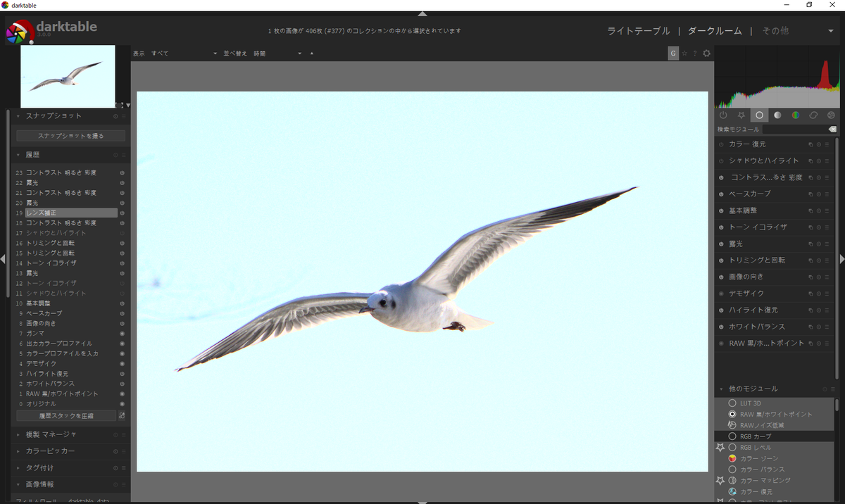Toggle favorite star for RGB レベル
This screenshot has width=845, height=504.
click(x=720, y=447)
